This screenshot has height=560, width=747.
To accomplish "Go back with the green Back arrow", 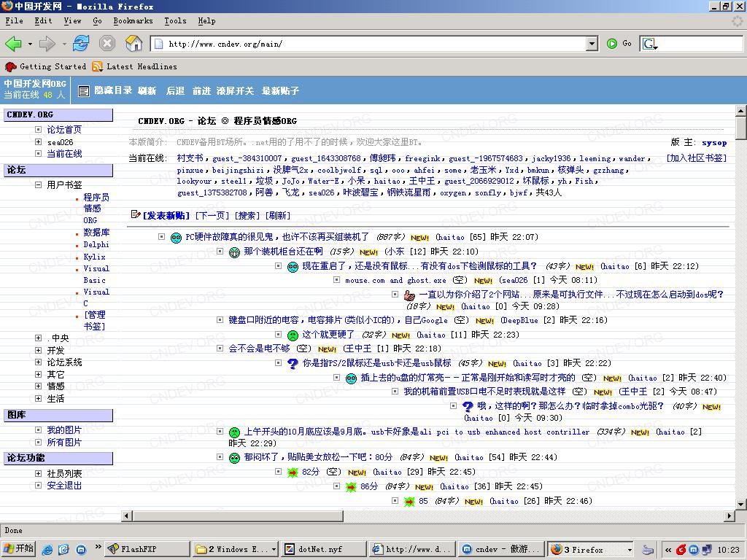I will coord(13,44).
